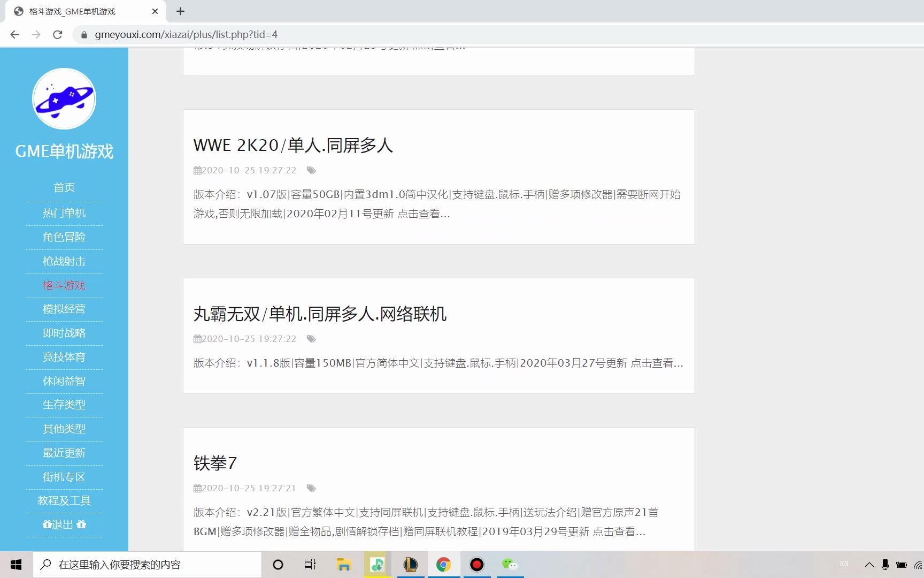Open the music note app in taskbar
The width and height of the screenshot is (924, 578).
coord(377,565)
